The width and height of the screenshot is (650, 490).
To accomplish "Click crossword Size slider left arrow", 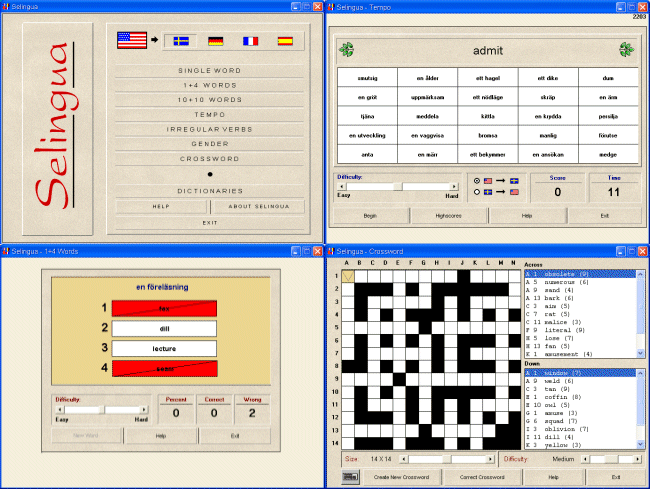I will tap(404, 459).
